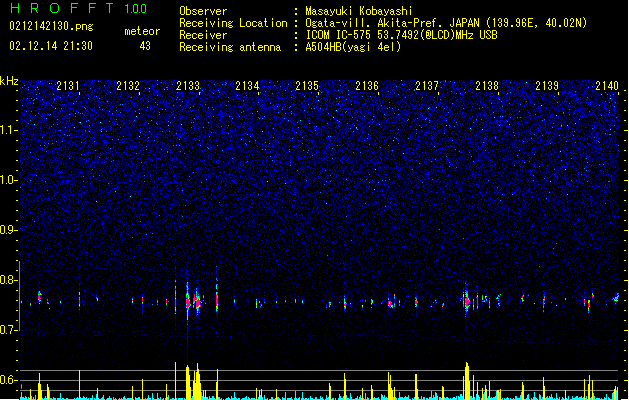Click the HROFFT 1.0.0 title text
Screen dimensions: 629x400
pyautogui.click(x=79, y=8)
